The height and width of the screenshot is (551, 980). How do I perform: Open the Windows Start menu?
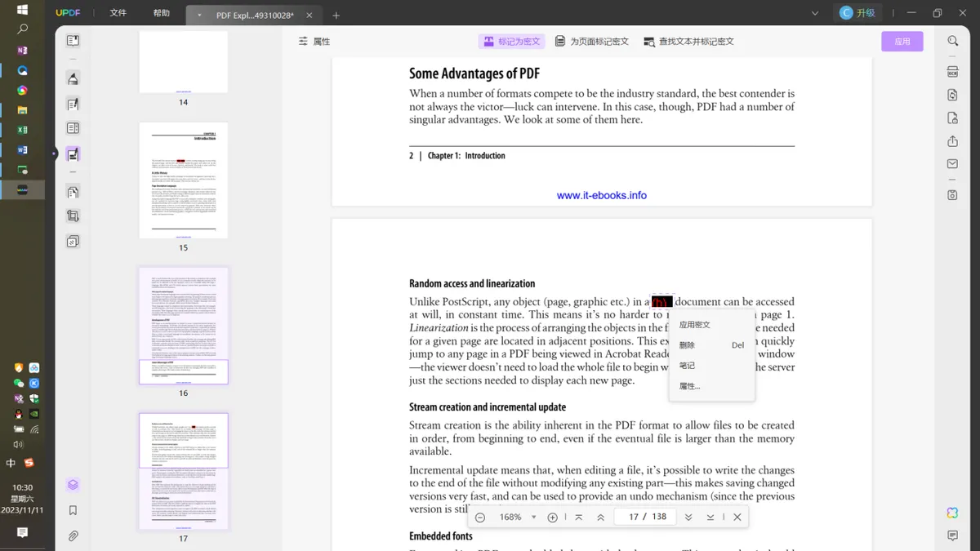[x=22, y=10]
